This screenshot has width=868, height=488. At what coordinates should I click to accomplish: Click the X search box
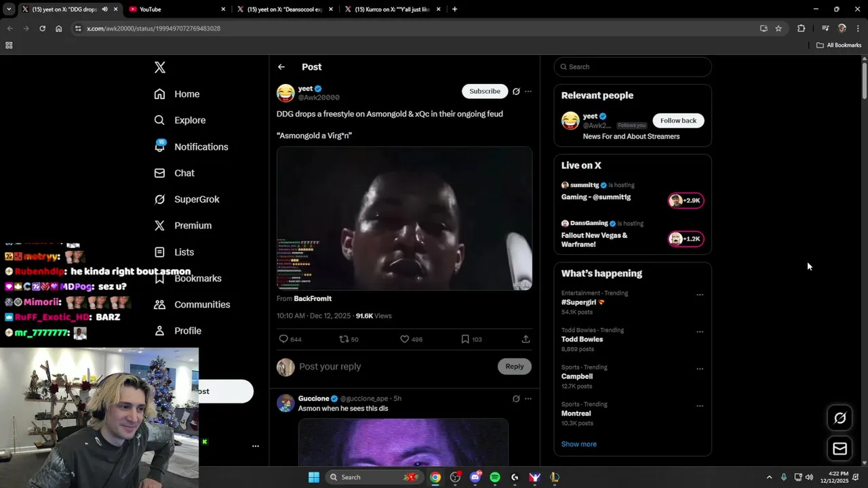coord(633,67)
